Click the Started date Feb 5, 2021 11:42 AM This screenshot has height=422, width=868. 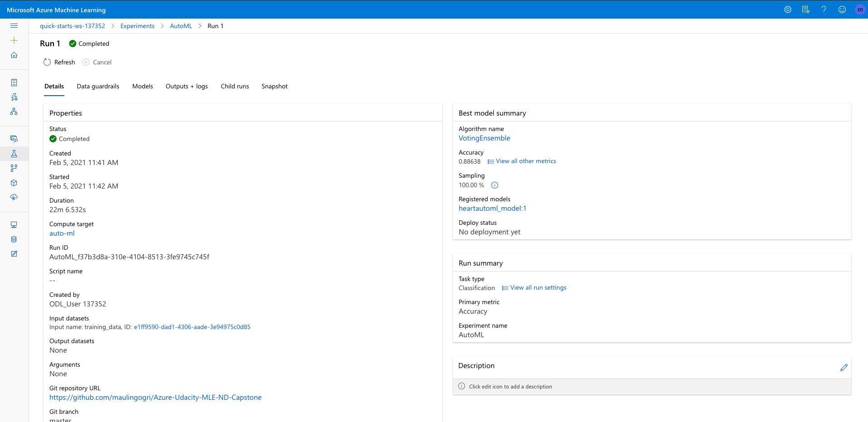[84, 186]
